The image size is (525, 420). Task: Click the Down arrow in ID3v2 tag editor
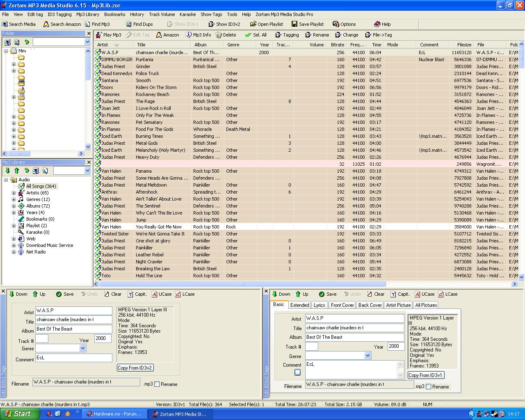(281, 294)
